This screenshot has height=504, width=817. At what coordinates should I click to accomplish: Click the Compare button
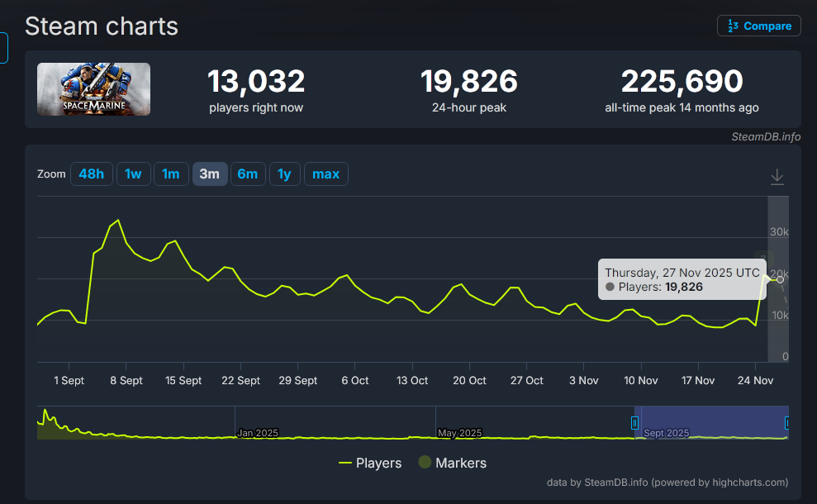[759, 26]
